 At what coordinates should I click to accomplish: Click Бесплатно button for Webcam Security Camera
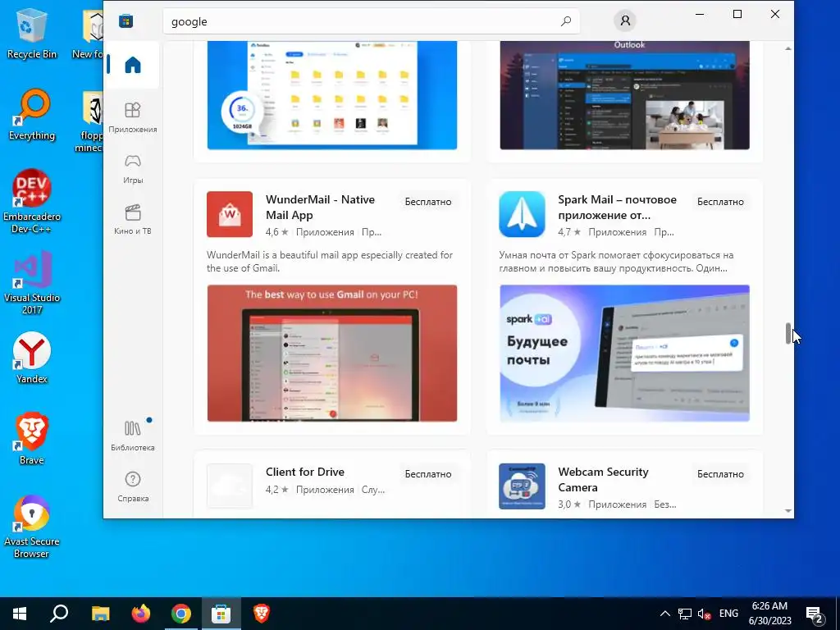tap(720, 473)
